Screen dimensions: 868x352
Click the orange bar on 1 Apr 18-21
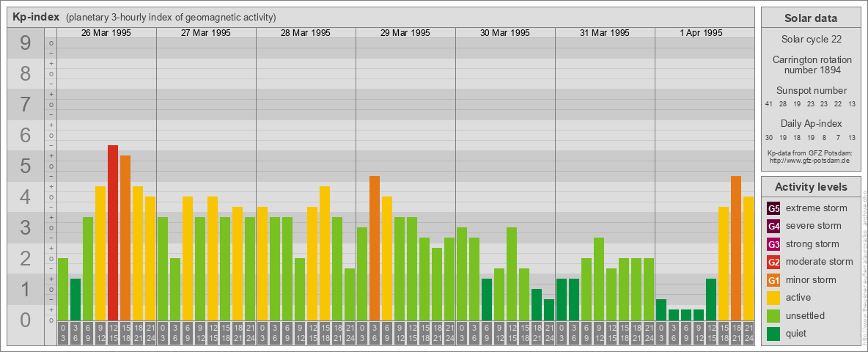pyautogui.click(x=736, y=248)
